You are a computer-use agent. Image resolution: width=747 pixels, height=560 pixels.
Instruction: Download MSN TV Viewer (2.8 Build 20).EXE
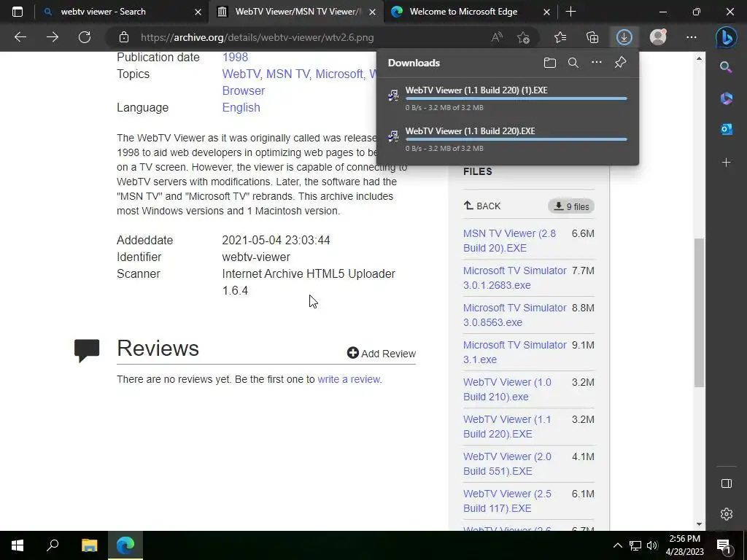(x=509, y=241)
